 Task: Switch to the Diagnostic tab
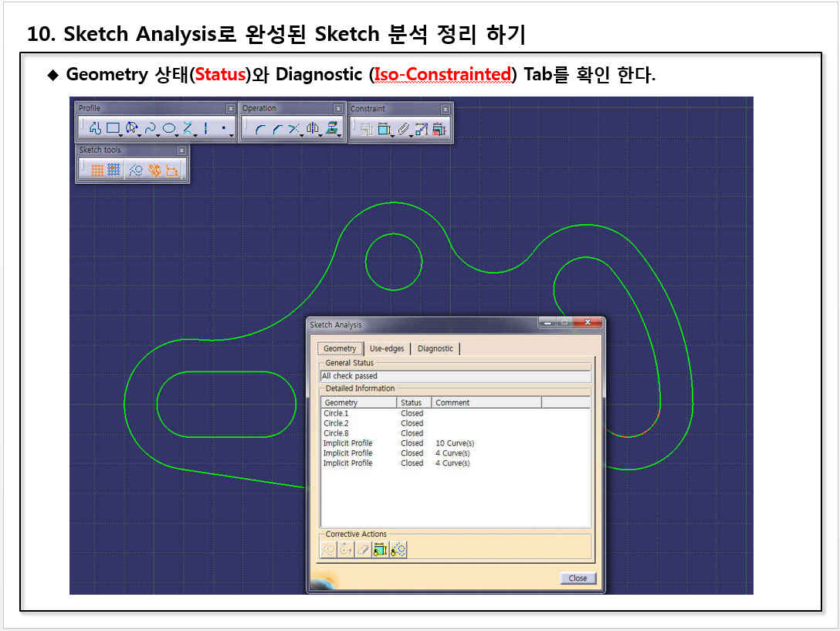(435, 348)
